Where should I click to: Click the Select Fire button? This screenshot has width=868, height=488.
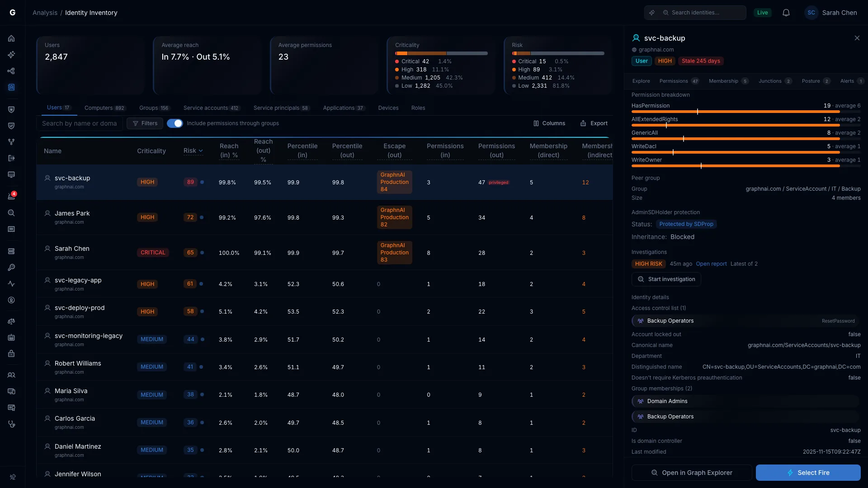coord(808,473)
